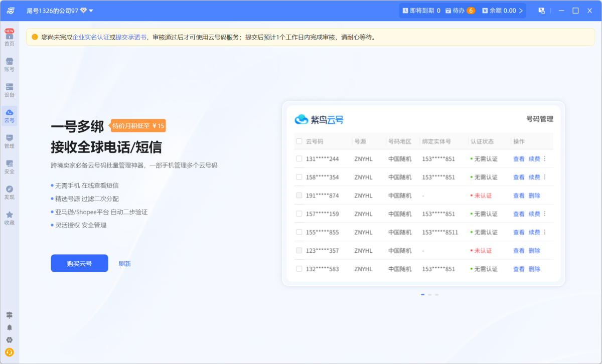
Task: Open the 发现 discover sidebar section
Action: [x=10, y=193]
